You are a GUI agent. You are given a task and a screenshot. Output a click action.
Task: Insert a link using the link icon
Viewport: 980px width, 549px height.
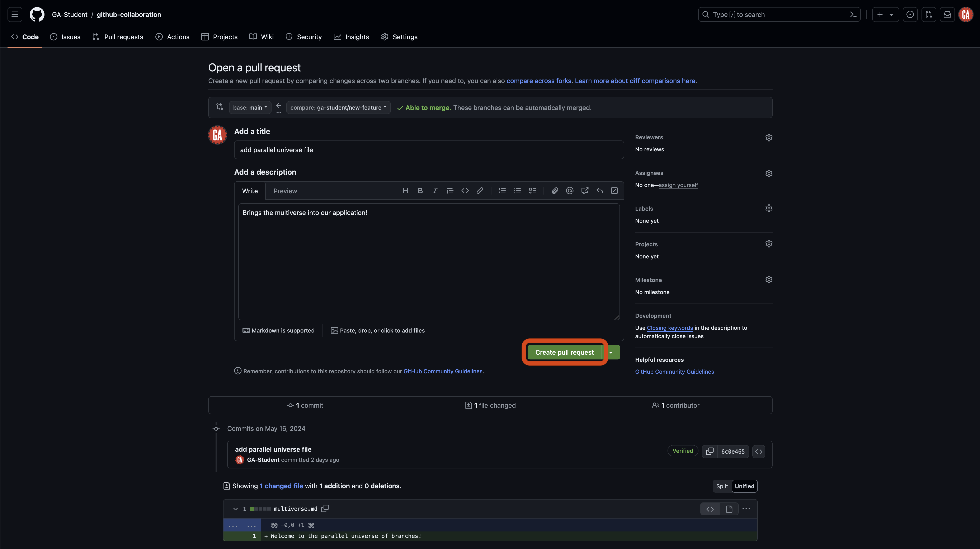pyautogui.click(x=480, y=190)
